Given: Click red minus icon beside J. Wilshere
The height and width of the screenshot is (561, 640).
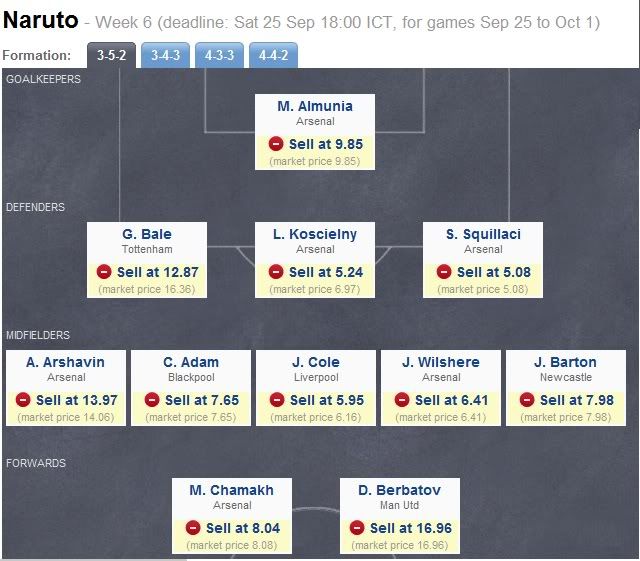Looking at the screenshot, I should click(402, 399).
